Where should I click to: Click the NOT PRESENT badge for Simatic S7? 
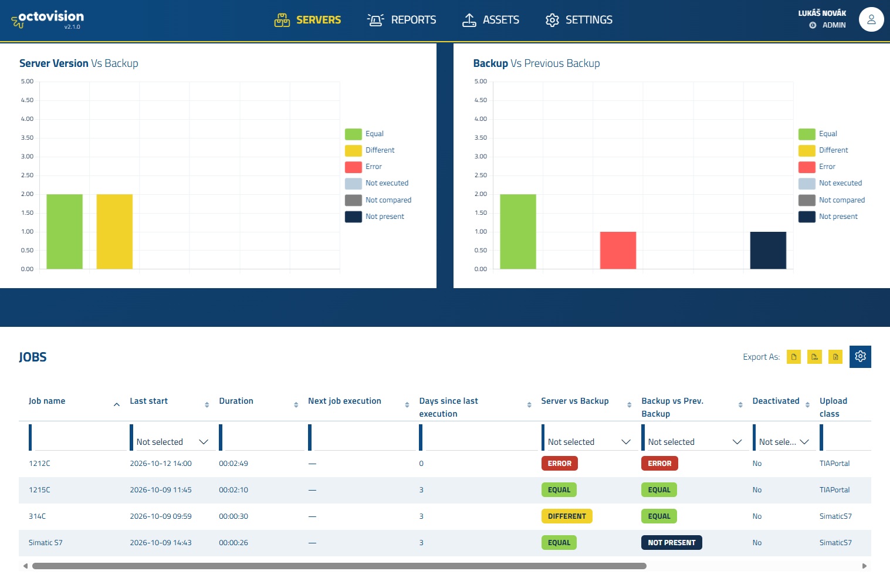point(672,543)
